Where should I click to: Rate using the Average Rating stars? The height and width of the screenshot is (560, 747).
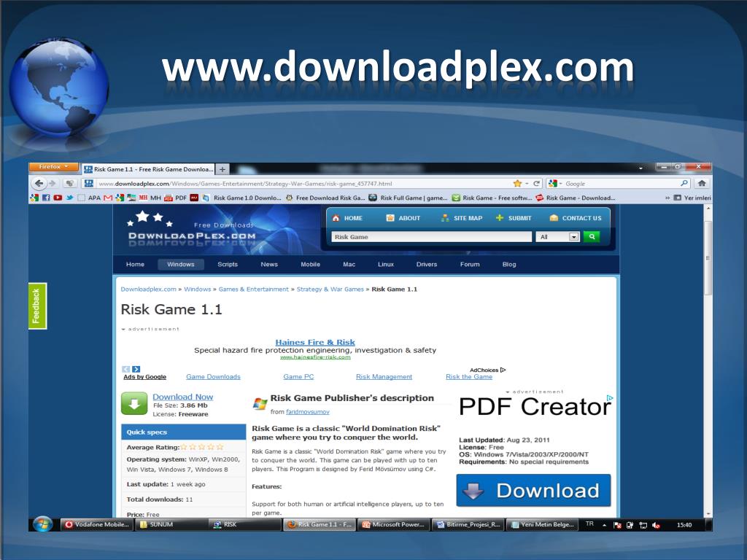point(201,447)
